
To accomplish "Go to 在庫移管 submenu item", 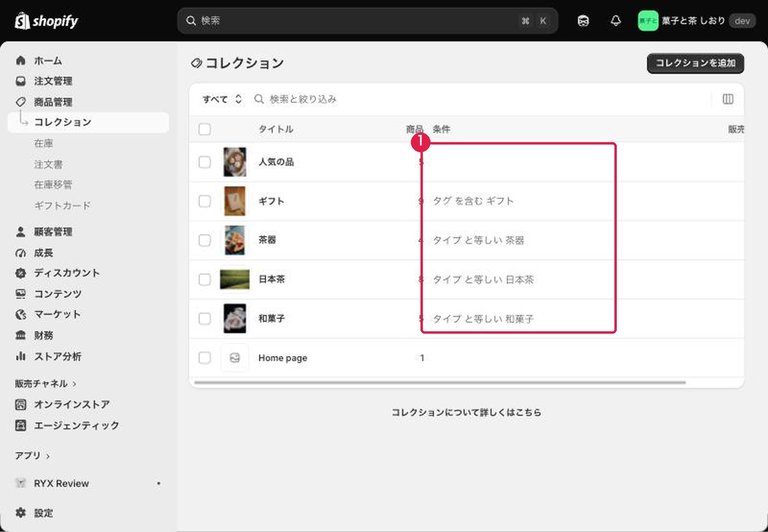I will point(53,184).
